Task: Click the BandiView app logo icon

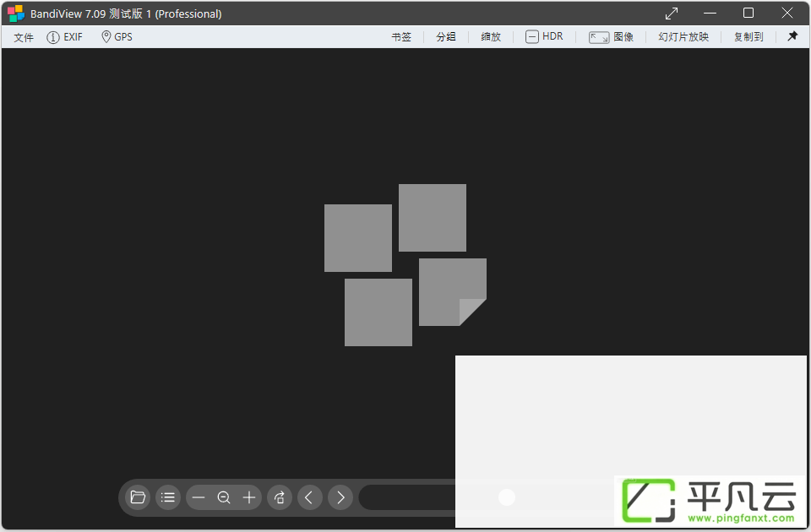Action: [x=16, y=14]
